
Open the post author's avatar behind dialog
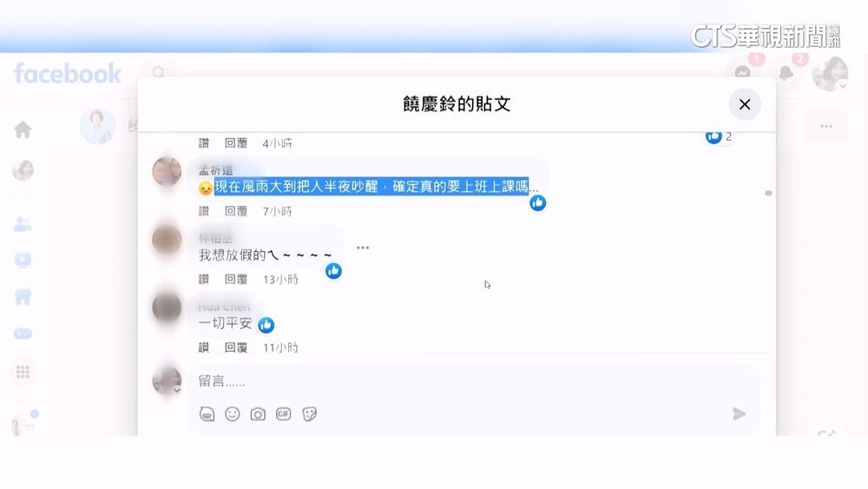[97, 126]
